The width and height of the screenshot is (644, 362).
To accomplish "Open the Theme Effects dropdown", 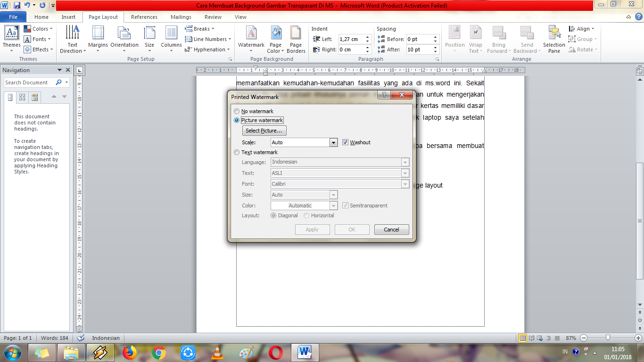I will (38, 49).
